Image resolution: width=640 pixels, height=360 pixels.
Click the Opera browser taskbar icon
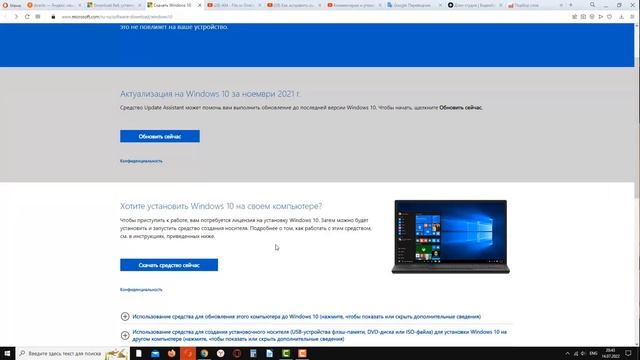pos(237,353)
